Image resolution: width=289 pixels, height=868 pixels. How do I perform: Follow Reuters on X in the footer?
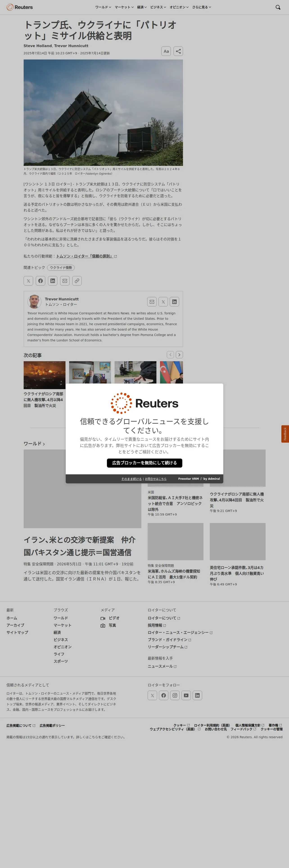[152, 695]
